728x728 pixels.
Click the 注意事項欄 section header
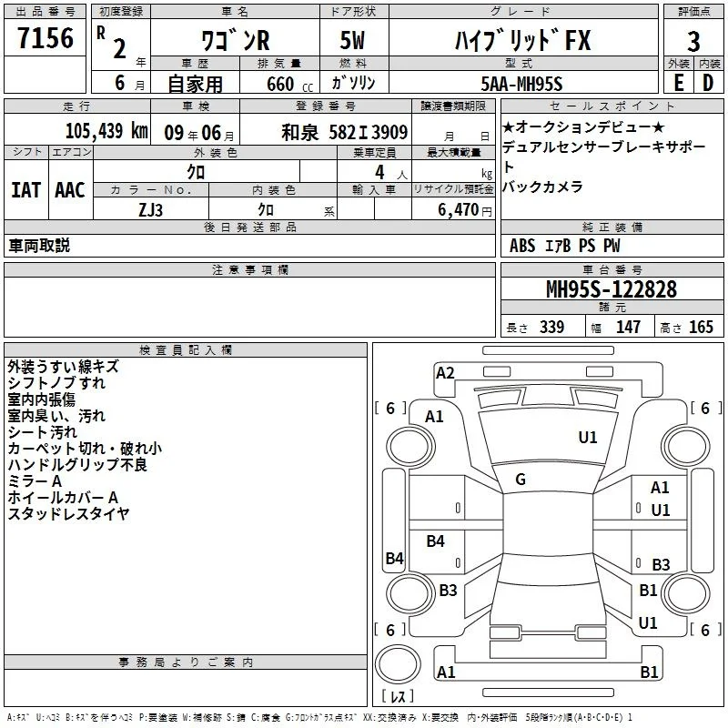(x=249, y=269)
